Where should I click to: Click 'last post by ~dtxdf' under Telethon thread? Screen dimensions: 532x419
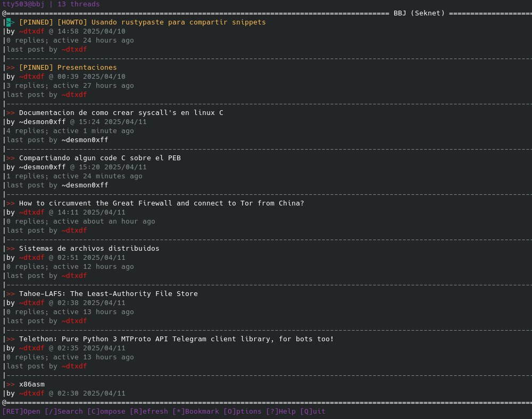tap(47, 366)
